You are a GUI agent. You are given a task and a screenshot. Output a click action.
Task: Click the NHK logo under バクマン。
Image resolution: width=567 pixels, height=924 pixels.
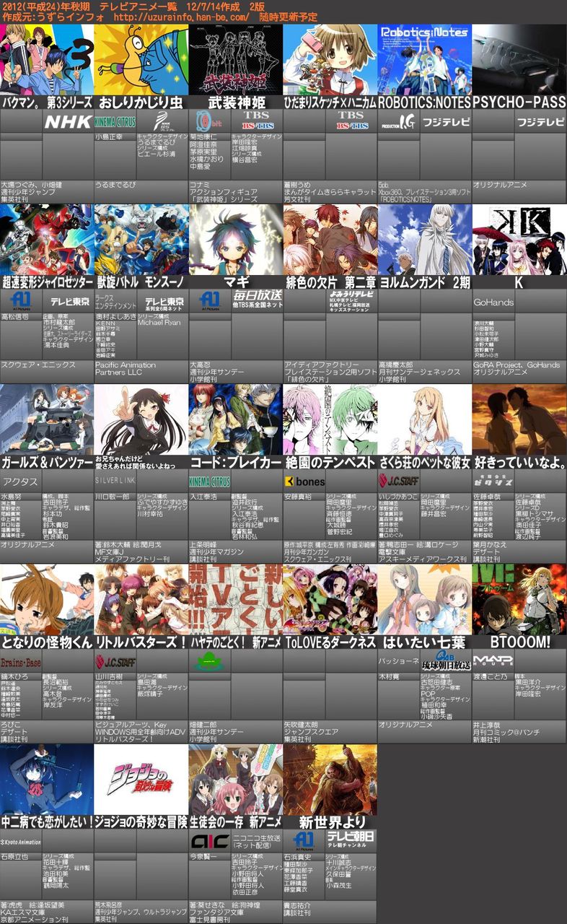tap(68, 121)
